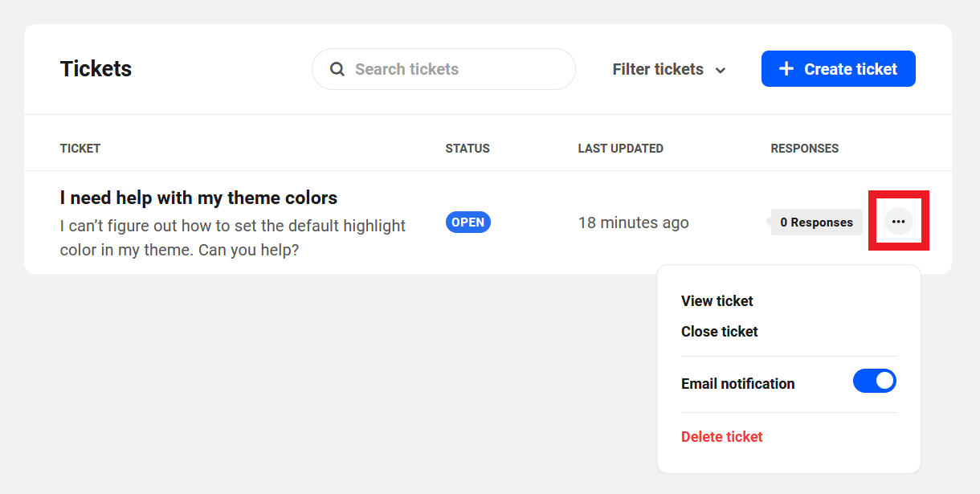980x494 pixels.
Task: Open the ellipsis actions menu
Action: [x=898, y=221]
